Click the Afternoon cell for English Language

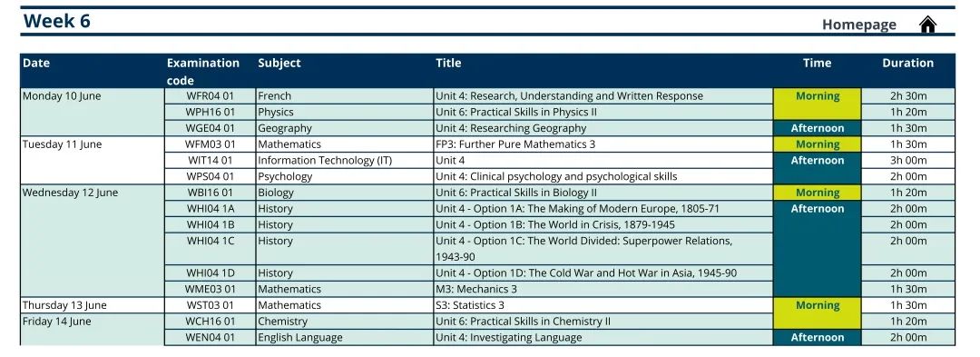tap(817, 338)
